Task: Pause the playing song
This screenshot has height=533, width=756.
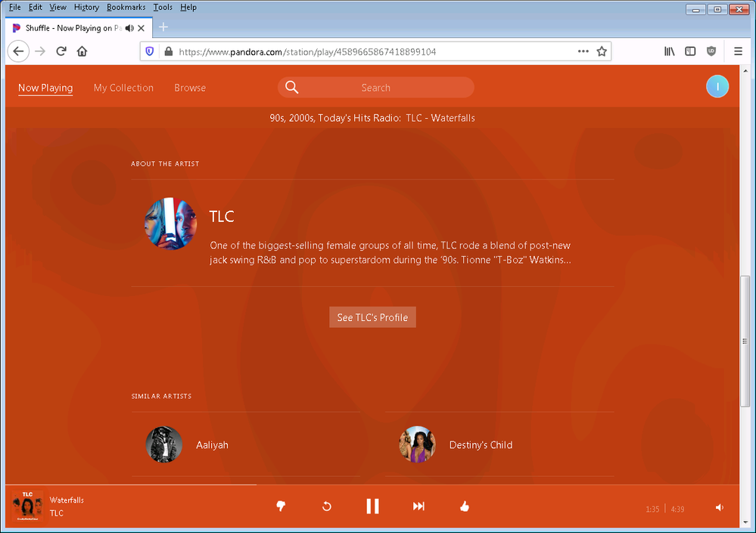Action: 372,507
